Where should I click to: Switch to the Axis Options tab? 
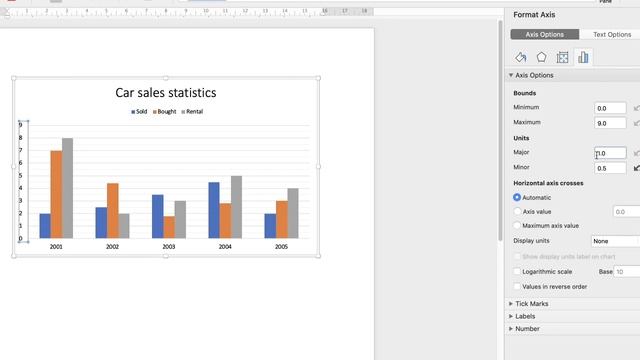point(544,34)
